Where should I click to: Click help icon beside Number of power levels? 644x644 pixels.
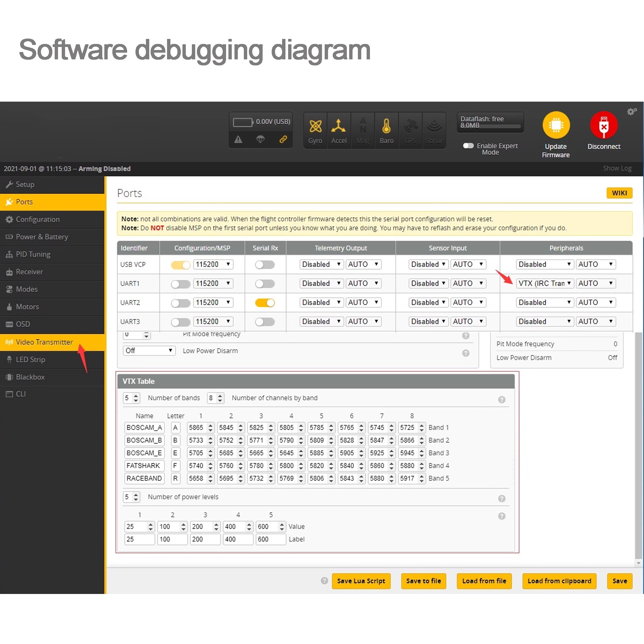point(501,498)
